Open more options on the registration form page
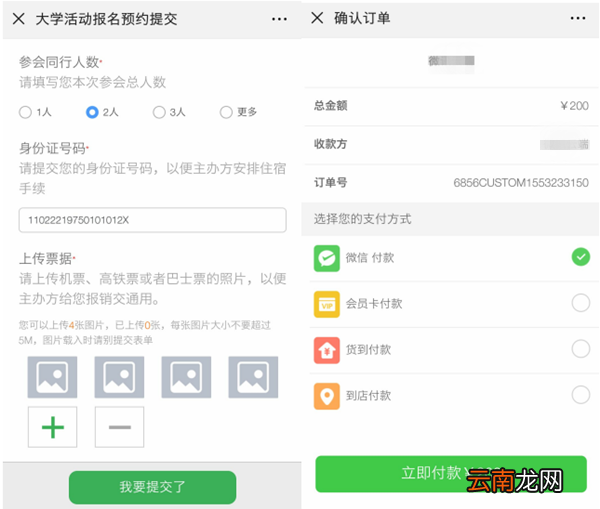600x509 pixels. pos(279,19)
